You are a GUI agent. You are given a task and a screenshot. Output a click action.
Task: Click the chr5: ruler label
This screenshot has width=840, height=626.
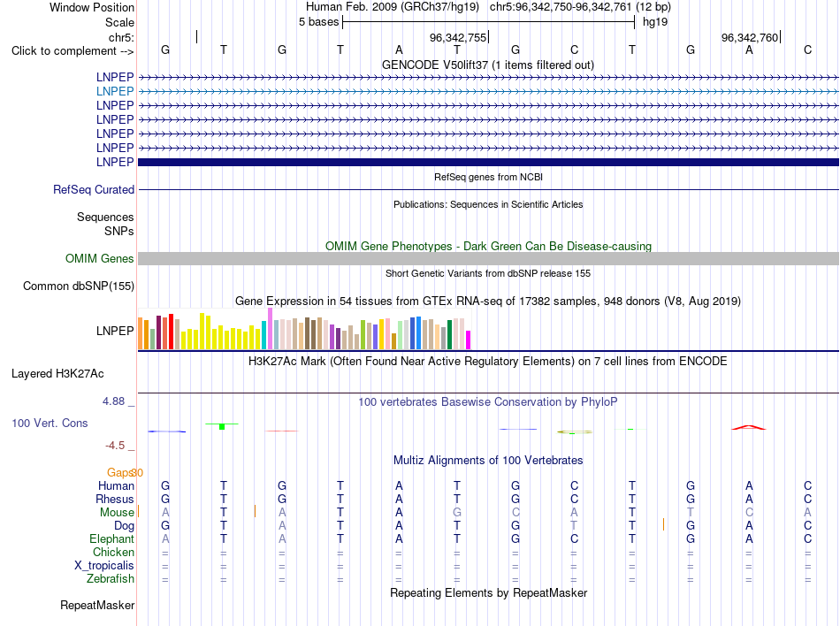(x=121, y=37)
